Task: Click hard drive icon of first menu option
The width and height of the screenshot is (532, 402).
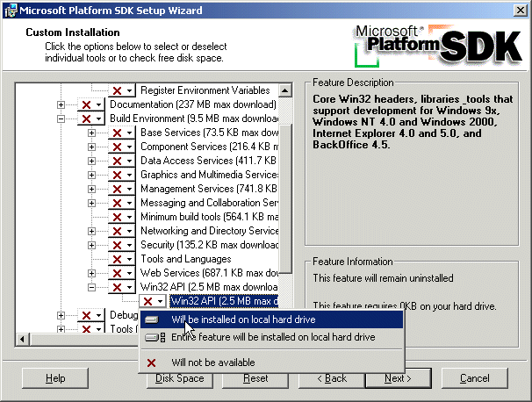Action: pos(152,319)
